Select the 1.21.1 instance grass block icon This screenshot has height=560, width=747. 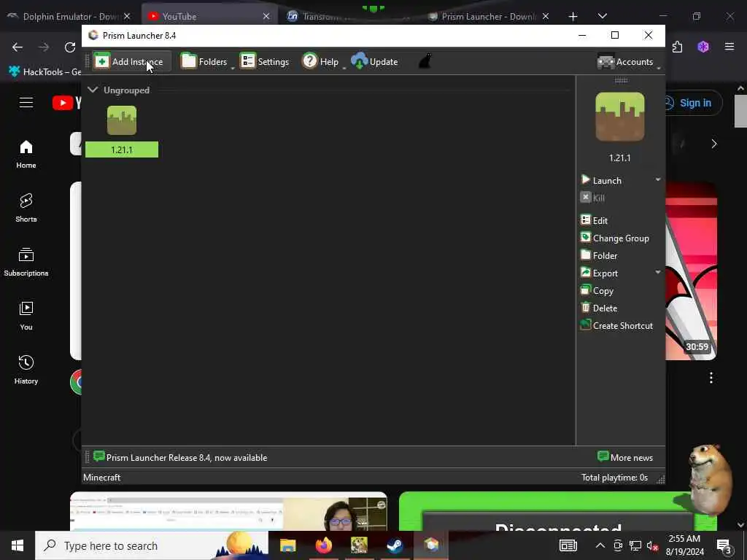coord(122,120)
